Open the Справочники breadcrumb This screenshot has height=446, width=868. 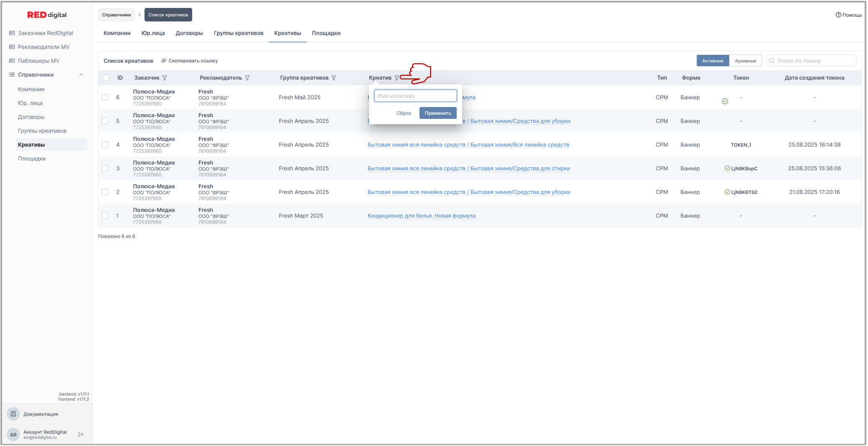[x=116, y=15]
